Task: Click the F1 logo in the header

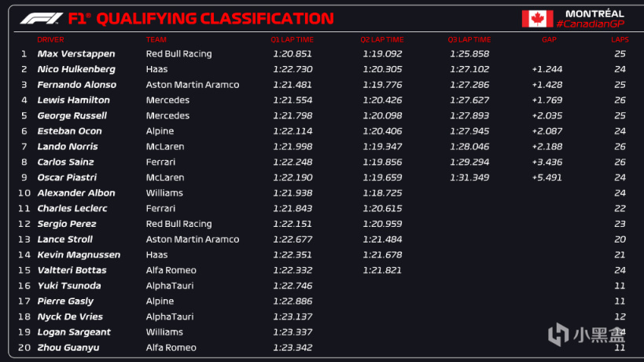Action: (42, 18)
